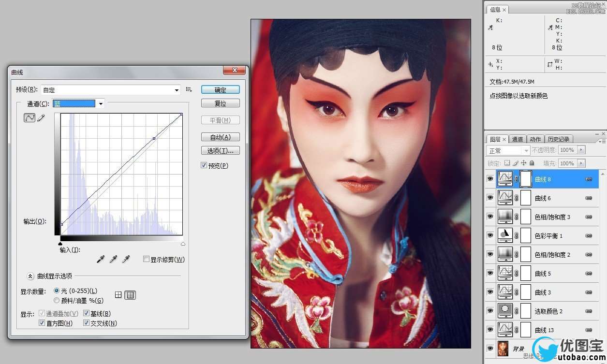Select the layer mask of 曲线 8
607x364 pixels.
525,179
